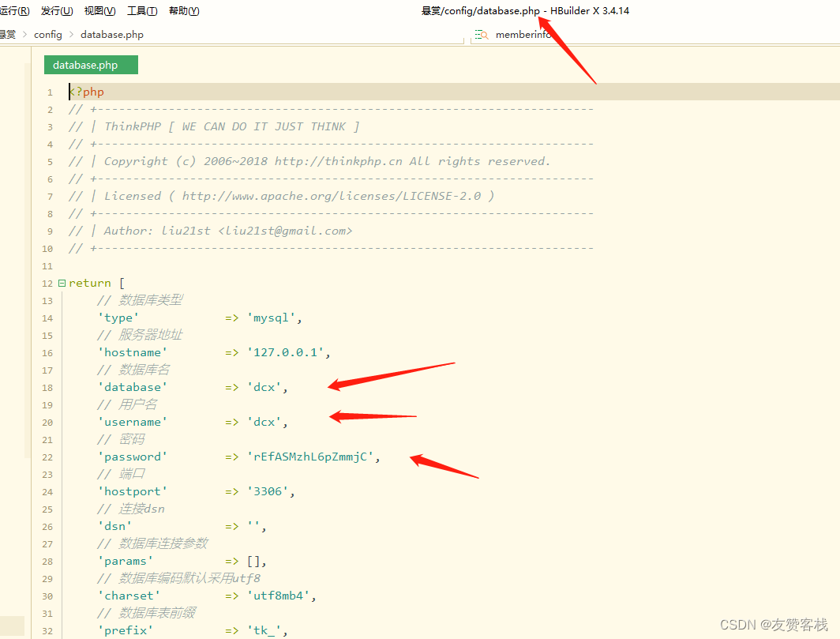This screenshot has width=840, height=639.
Task: Click the 'dsn' key
Action: click(x=115, y=526)
